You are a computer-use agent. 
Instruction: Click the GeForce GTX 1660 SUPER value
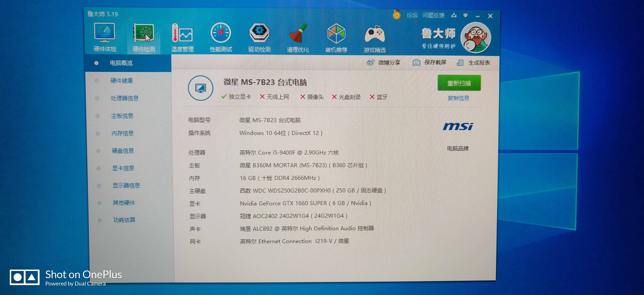coord(306,203)
